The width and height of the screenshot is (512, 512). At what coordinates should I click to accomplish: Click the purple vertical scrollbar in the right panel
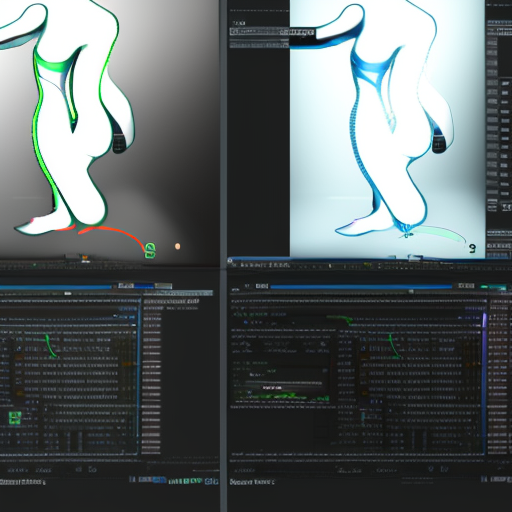click(x=484, y=383)
